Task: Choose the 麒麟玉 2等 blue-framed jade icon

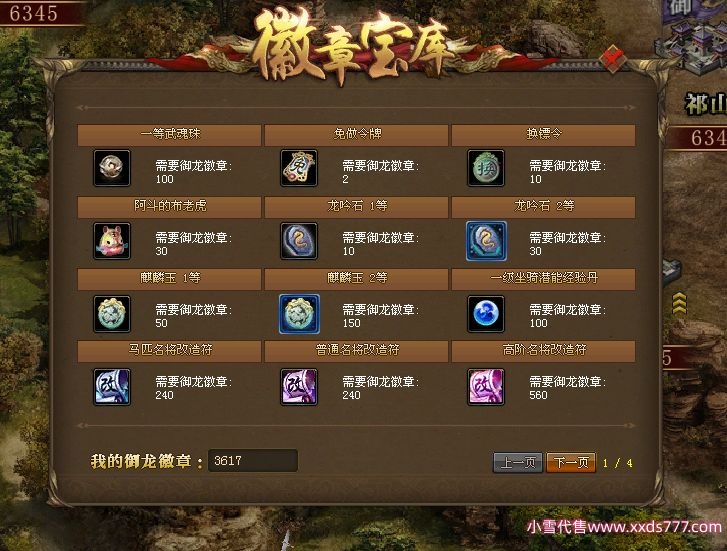Action: tap(299, 314)
